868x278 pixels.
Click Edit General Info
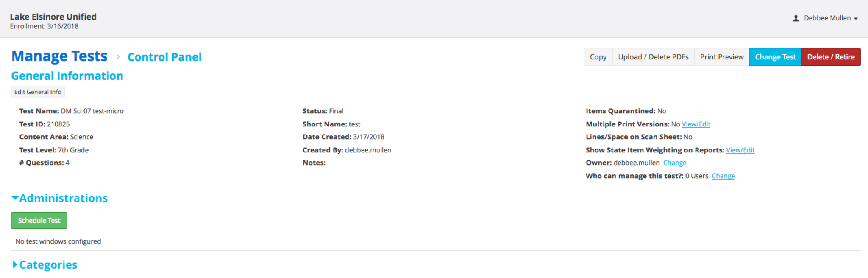coord(38,92)
